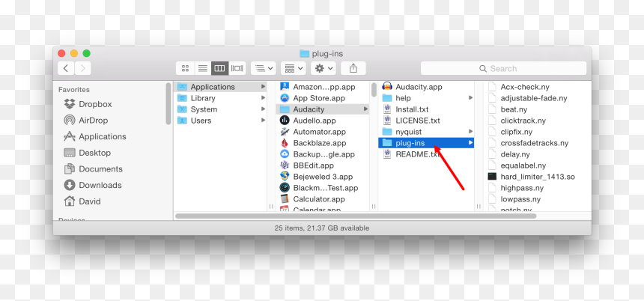Open the gear Action menu
This screenshot has height=301, width=644.
[323, 68]
